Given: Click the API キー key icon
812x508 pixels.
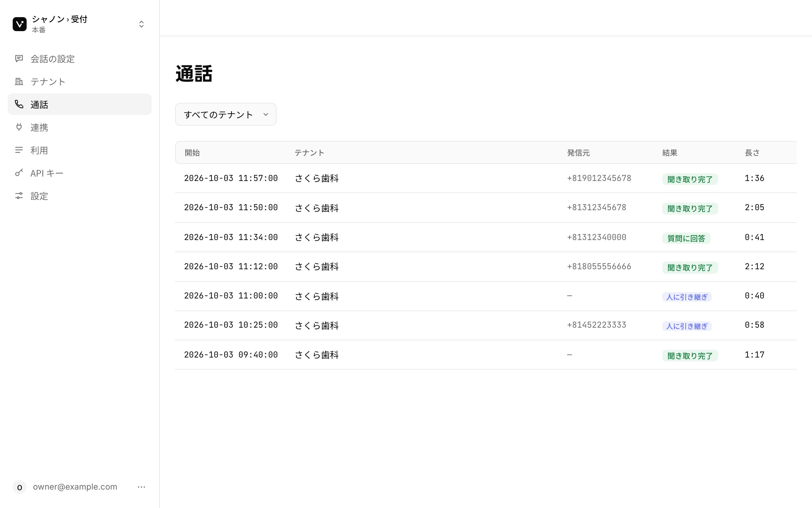Looking at the screenshot, I should 19,173.
